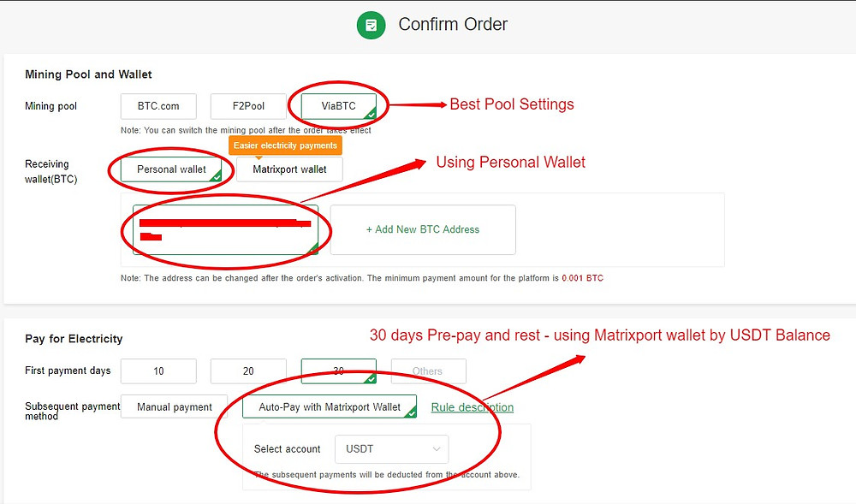
Task: Select ViaBTC mining pool
Action: (338, 106)
